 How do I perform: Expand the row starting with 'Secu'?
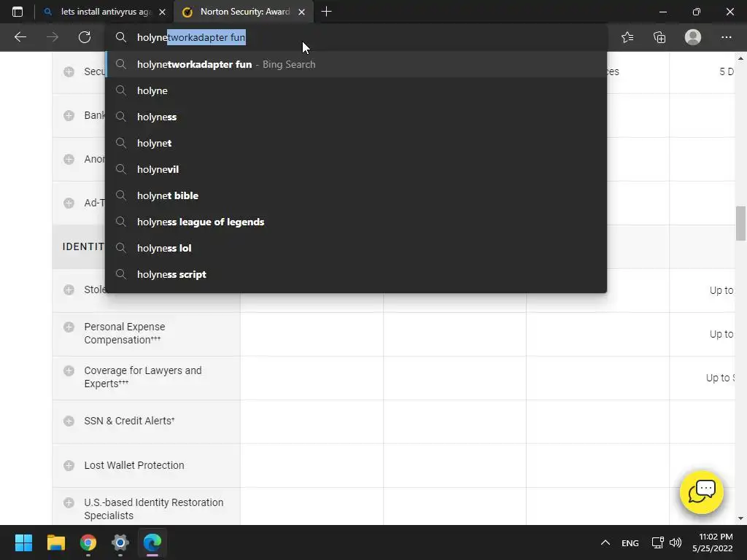[69, 71]
